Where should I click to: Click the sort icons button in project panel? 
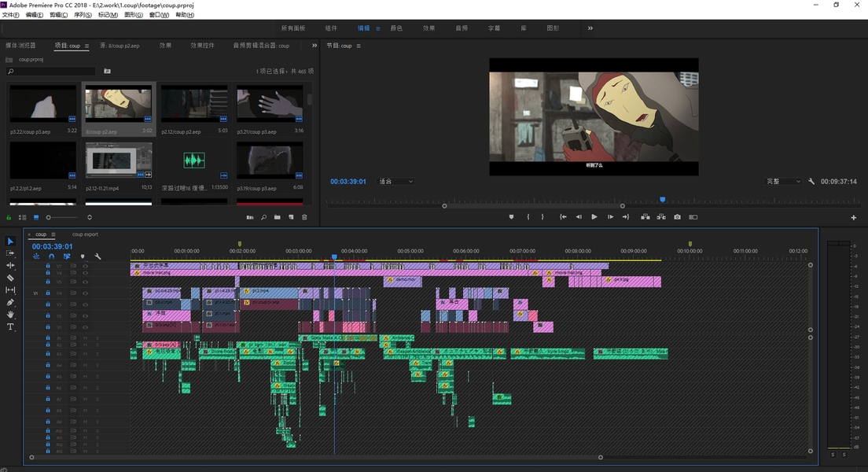point(90,217)
